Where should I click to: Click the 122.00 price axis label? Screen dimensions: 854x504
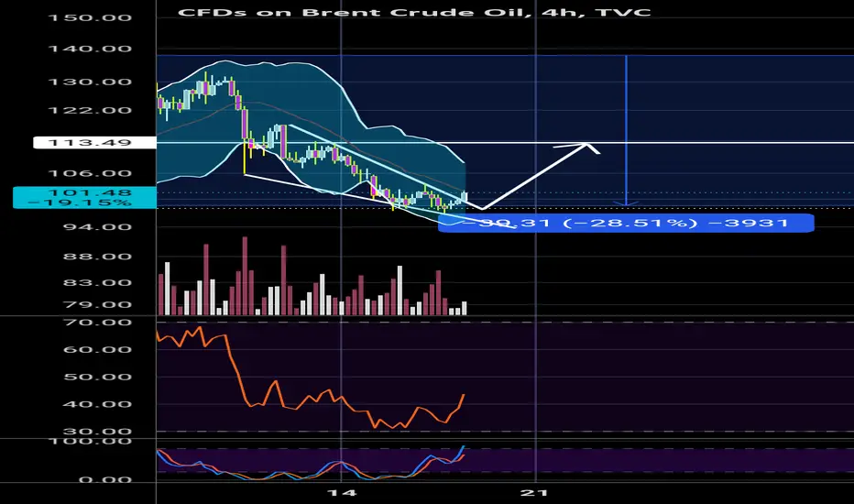(90, 110)
